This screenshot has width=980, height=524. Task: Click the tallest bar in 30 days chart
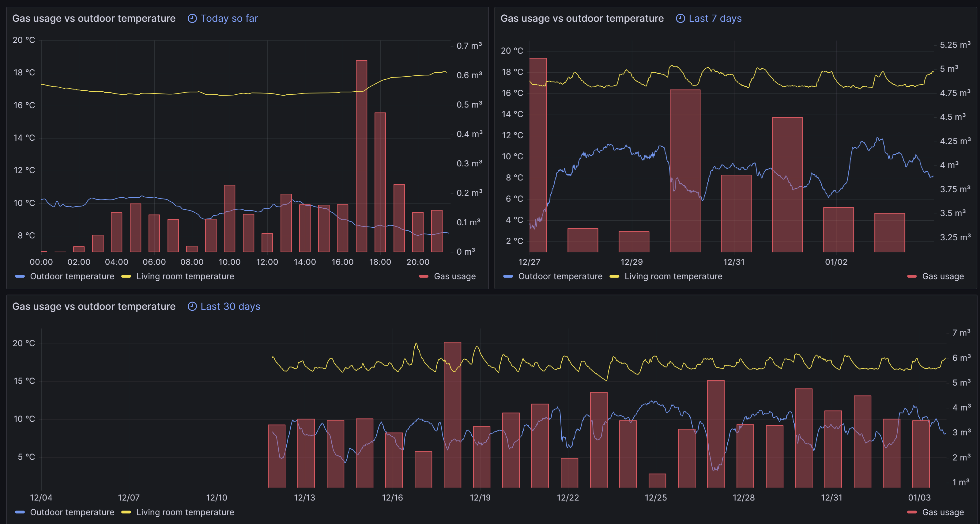point(452,415)
